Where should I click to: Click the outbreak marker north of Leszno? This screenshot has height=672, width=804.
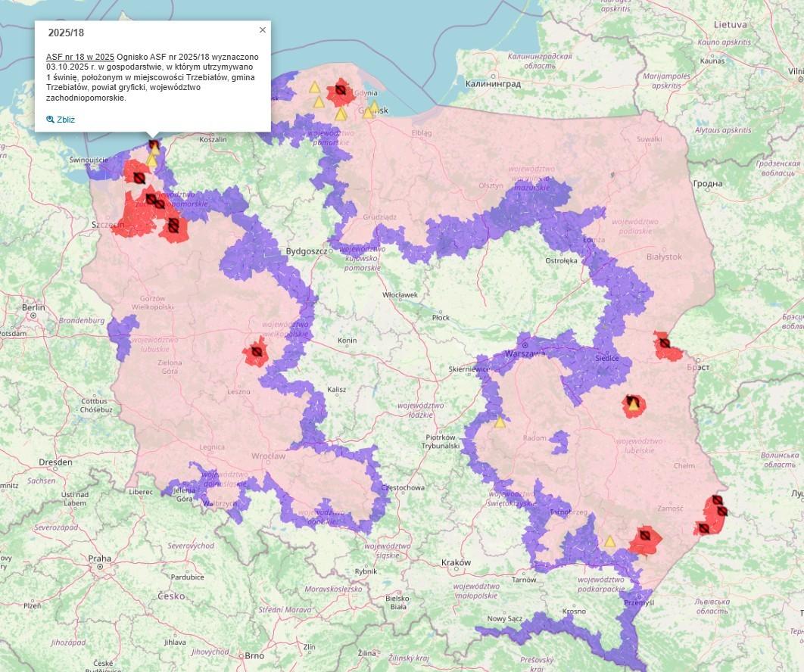coord(257,353)
